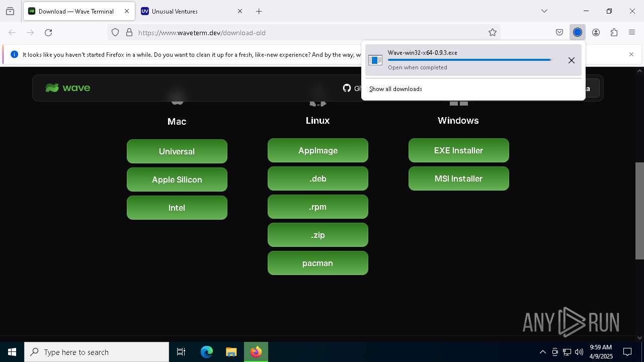Open Task View on taskbar
Viewport: 644px width, 362px height.
(181, 352)
